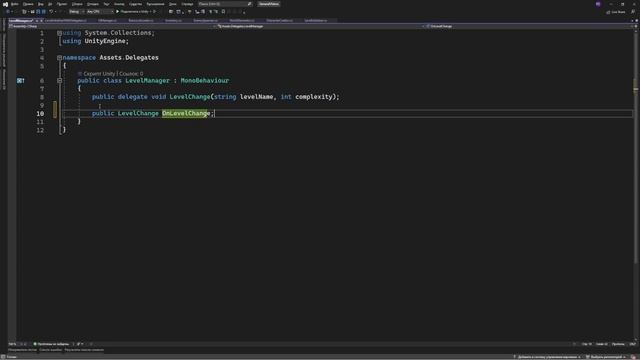This screenshot has width=640, height=360.
Task: Click the notifications bell icon in the status bar
Action: click(x=634, y=357)
